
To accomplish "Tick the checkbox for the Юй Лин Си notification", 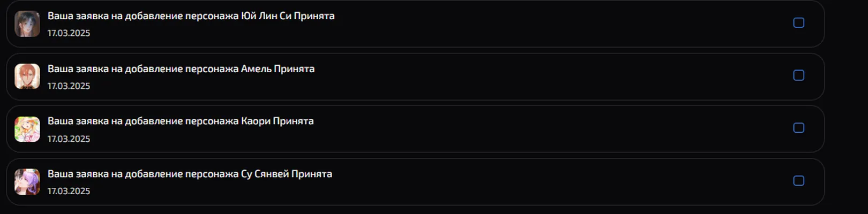I will [799, 22].
